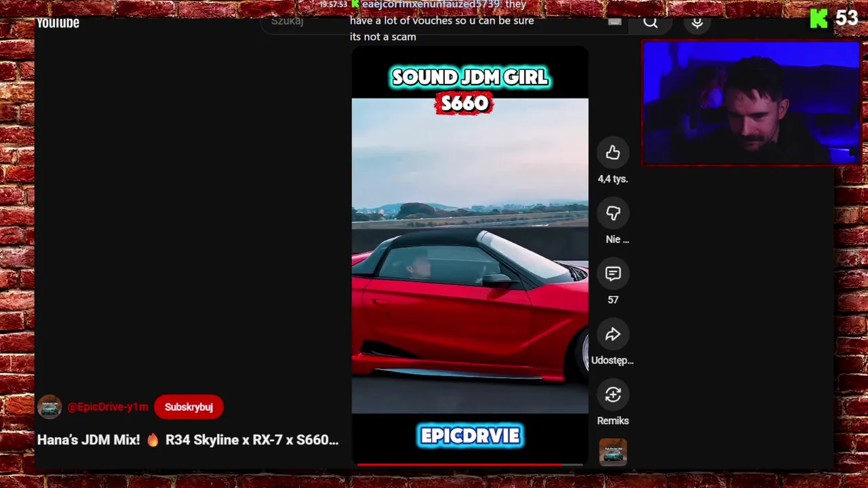This screenshot has height=488, width=868.
Task: Activate voice search microphone icon
Action: [x=697, y=22]
